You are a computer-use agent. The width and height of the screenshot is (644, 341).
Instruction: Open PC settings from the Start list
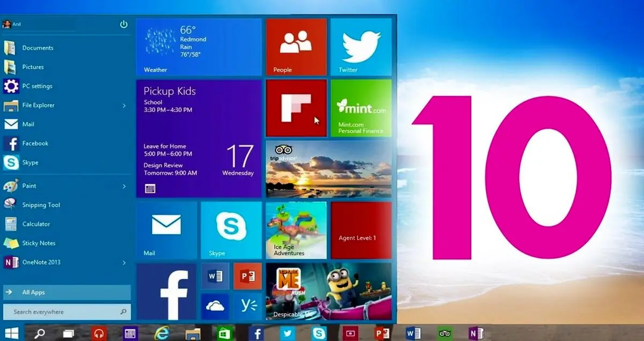coord(67,86)
